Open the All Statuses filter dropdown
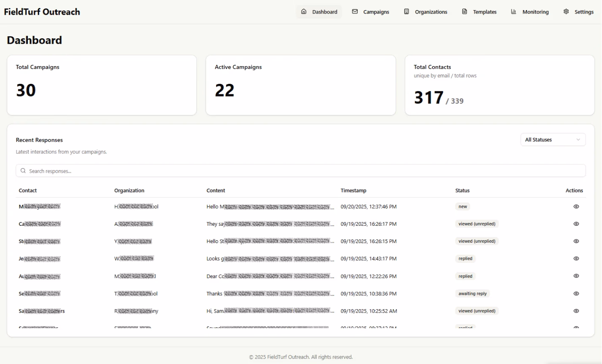The height and width of the screenshot is (364, 602). [x=553, y=140]
